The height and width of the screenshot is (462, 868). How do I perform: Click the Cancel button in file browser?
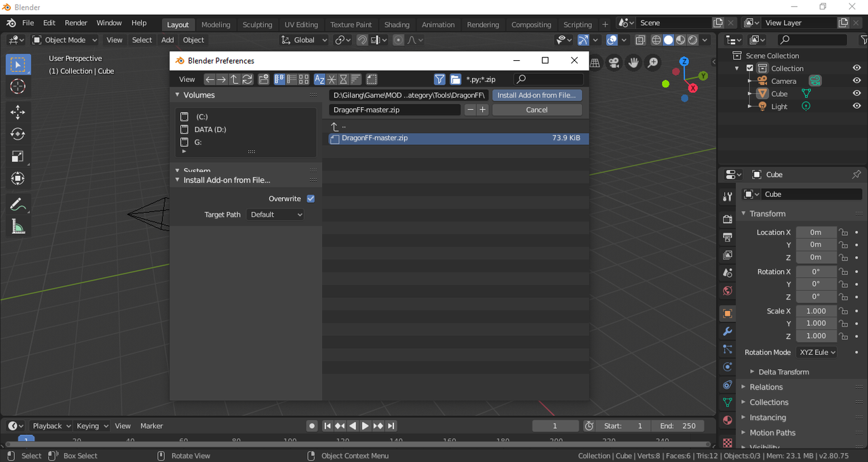pyautogui.click(x=536, y=110)
